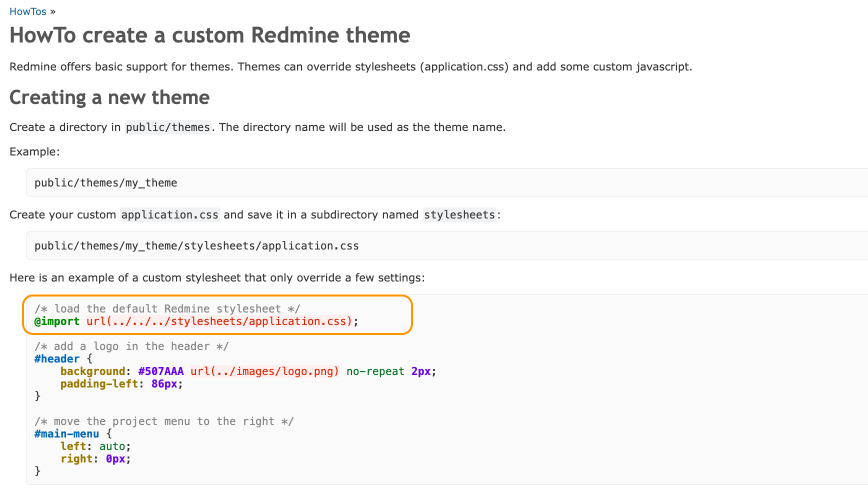
Task: Click the padding-left property
Action: coord(99,383)
